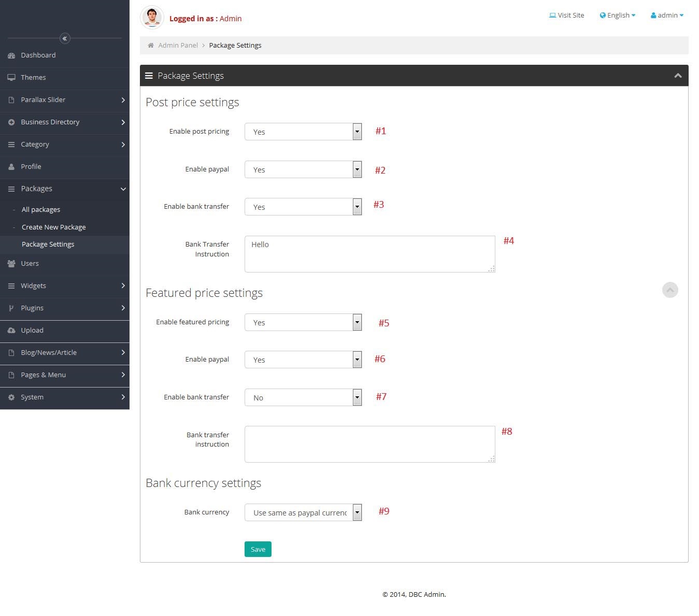This screenshot has width=699, height=616.
Task: Expand Plugins submenu arrow
Action: coord(123,308)
